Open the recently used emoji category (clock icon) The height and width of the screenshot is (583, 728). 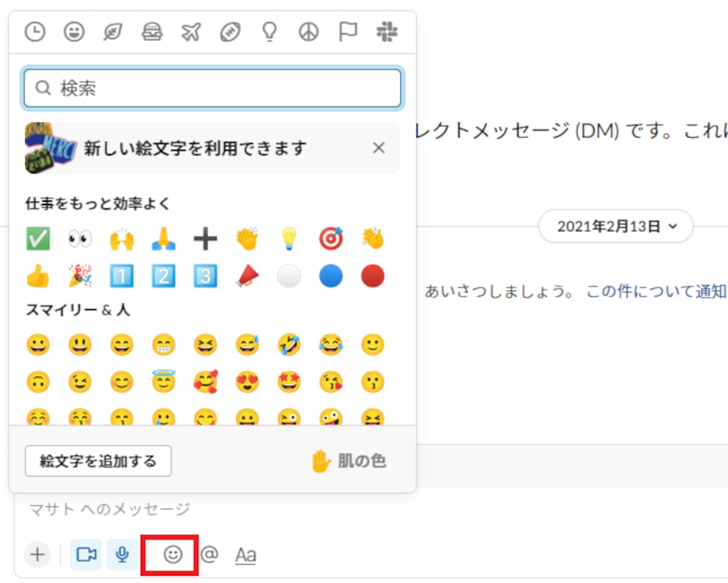click(35, 32)
